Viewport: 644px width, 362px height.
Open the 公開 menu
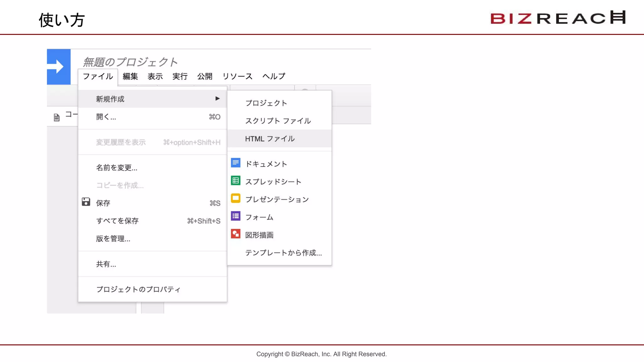(205, 76)
